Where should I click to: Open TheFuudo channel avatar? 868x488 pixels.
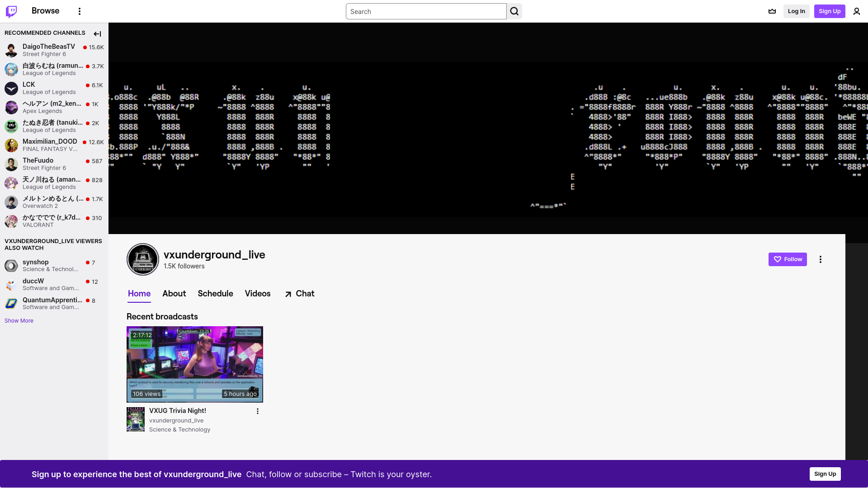pos(11,164)
